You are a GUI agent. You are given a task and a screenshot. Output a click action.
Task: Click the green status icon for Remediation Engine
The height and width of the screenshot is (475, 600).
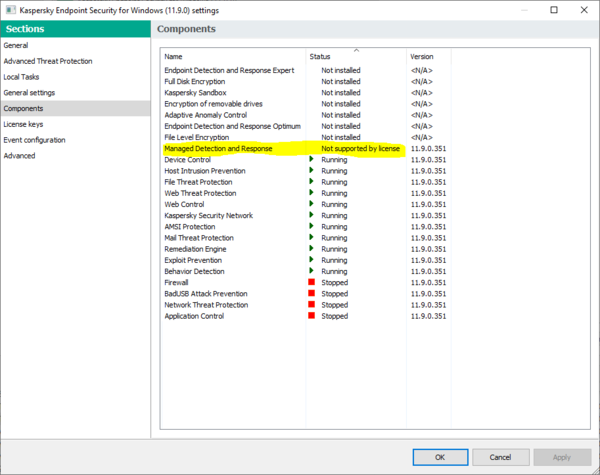click(x=311, y=248)
